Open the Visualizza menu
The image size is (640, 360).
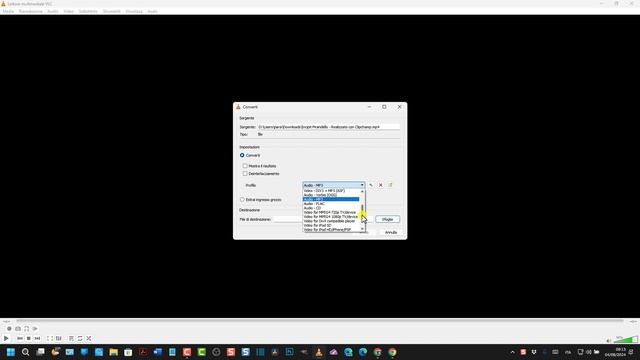click(134, 11)
